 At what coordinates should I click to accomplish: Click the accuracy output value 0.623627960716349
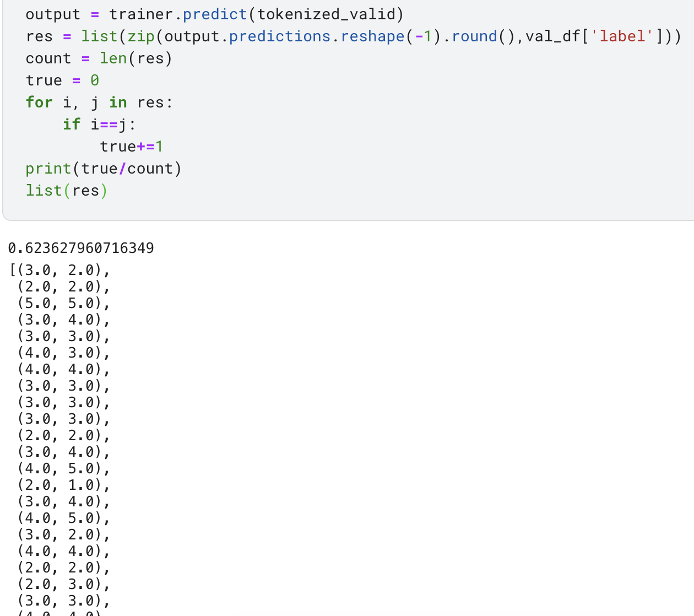coord(81,248)
